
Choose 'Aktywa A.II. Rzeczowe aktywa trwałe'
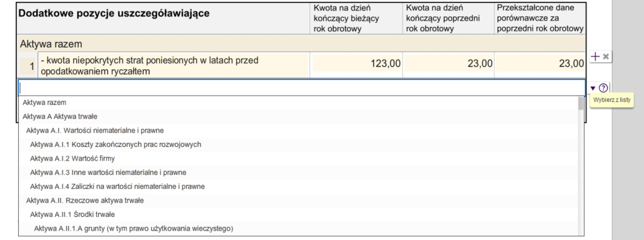[x=298, y=201]
